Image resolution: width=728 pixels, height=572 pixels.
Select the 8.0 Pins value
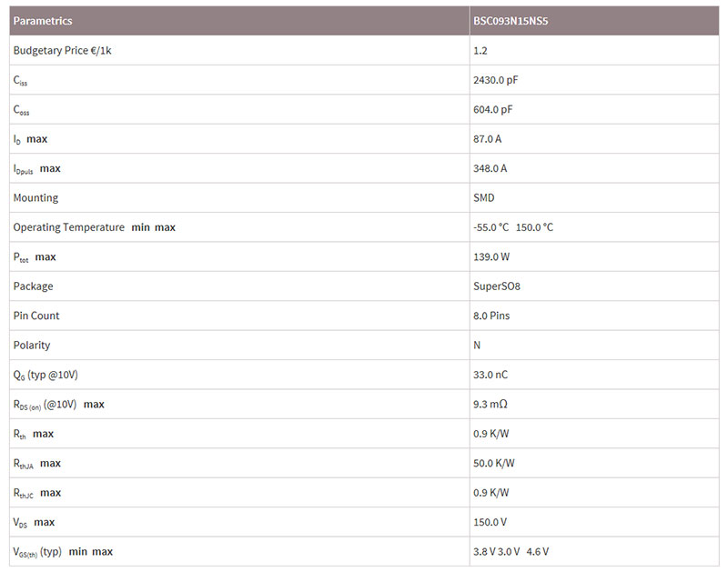click(491, 316)
